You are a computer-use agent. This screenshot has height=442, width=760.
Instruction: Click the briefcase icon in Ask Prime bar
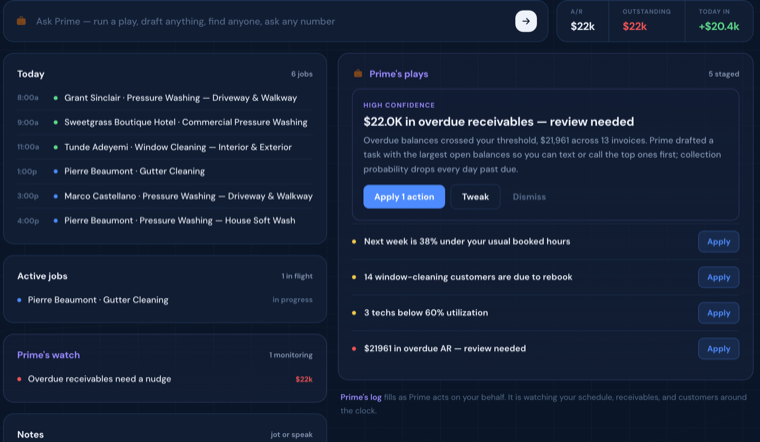pyautogui.click(x=21, y=21)
